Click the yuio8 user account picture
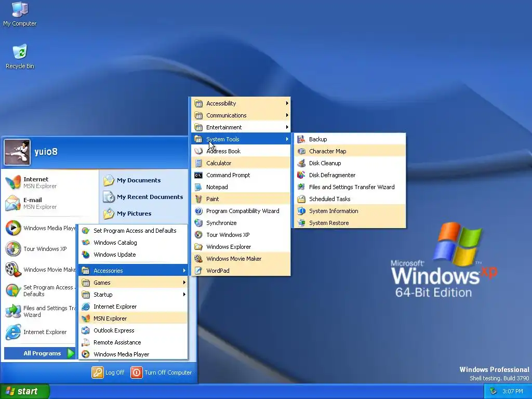This screenshot has height=399, width=532. pos(17,152)
